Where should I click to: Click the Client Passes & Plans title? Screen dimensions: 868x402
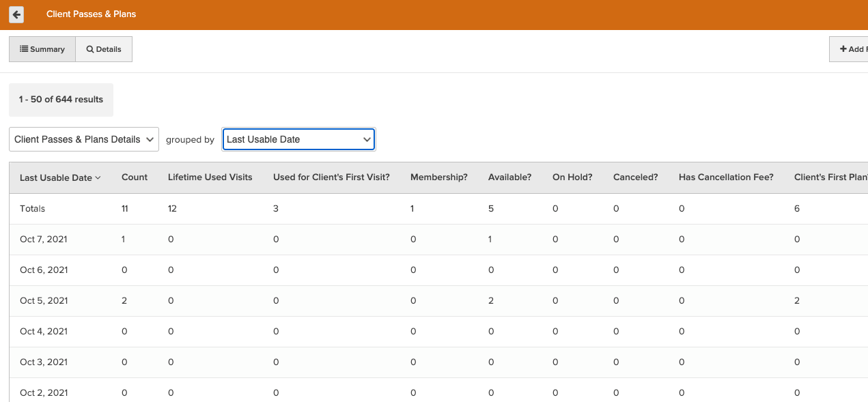click(91, 14)
